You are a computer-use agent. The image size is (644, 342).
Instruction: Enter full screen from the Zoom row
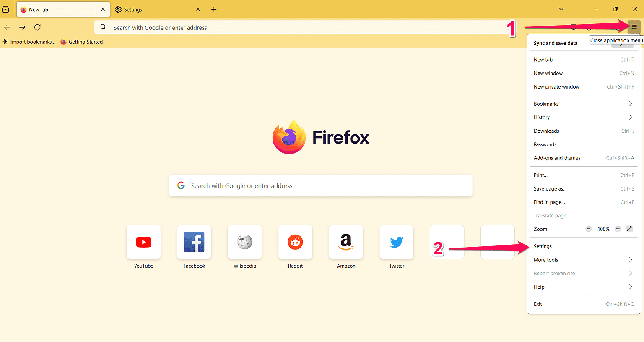pyautogui.click(x=629, y=229)
